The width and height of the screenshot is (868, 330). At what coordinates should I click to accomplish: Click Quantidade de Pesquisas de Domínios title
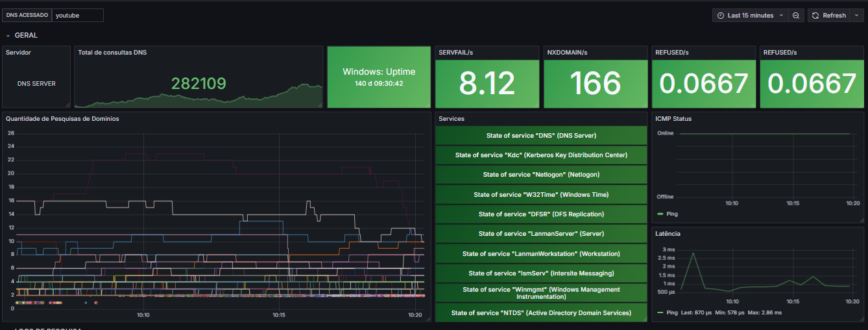click(62, 119)
